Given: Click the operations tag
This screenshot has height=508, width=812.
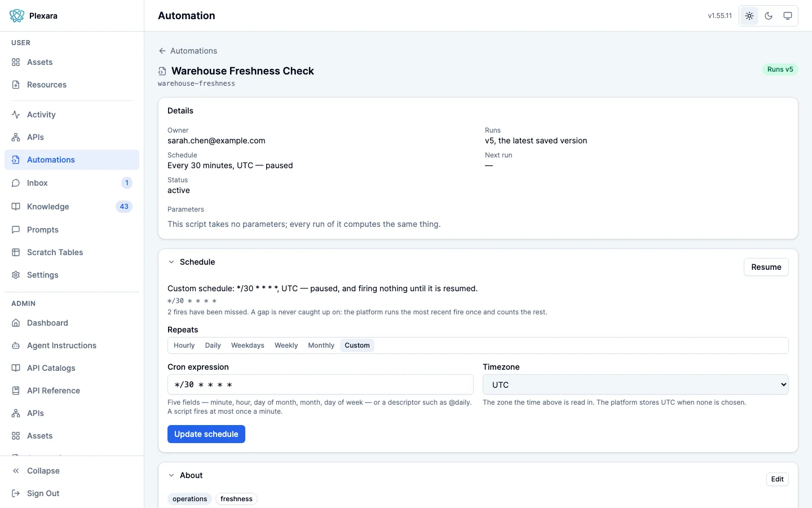Looking at the screenshot, I should (190, 499).
